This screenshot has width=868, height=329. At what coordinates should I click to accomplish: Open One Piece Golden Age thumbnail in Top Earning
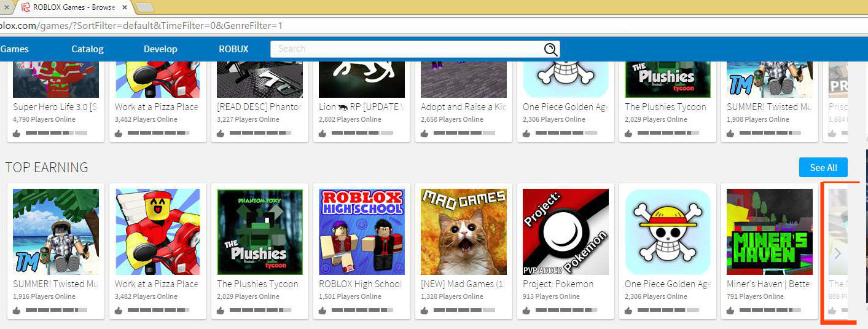(668, 232)
